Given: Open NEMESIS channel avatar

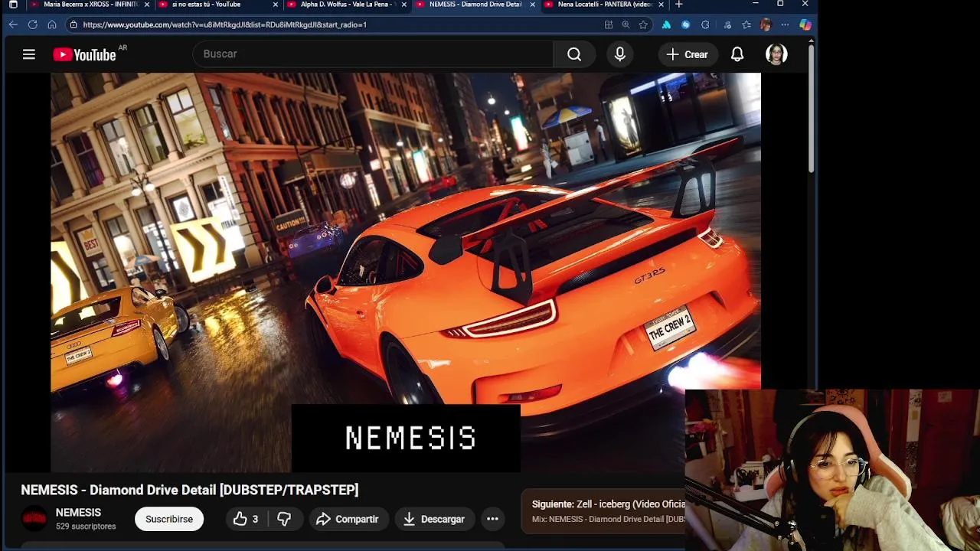Looking at the screenshot, I should click(x=34, y=519).
